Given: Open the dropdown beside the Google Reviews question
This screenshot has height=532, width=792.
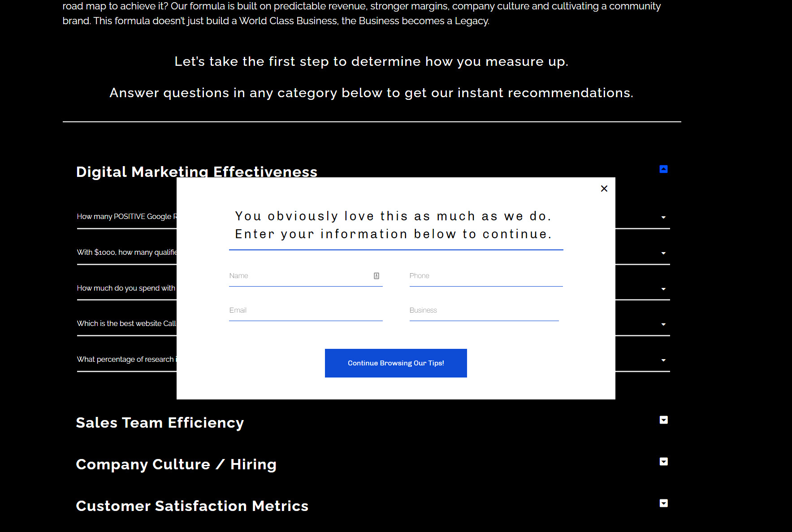Looking at the screenshot, I should tap(663, 218).
